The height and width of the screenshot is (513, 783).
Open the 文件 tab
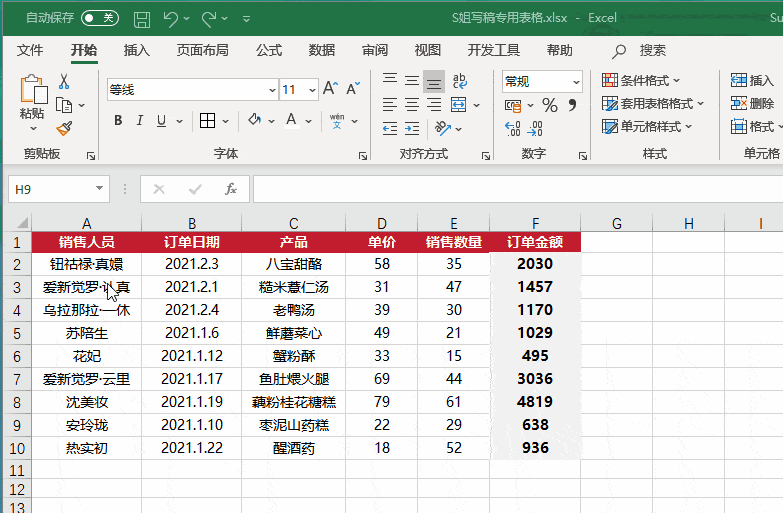click(x=30, y=50)
